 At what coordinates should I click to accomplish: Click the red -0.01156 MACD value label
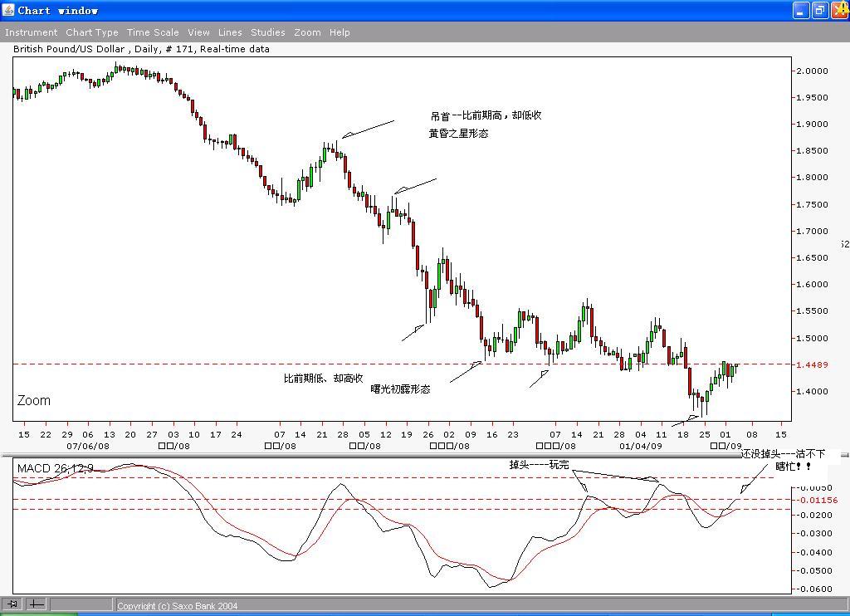(x=817, y=500)
